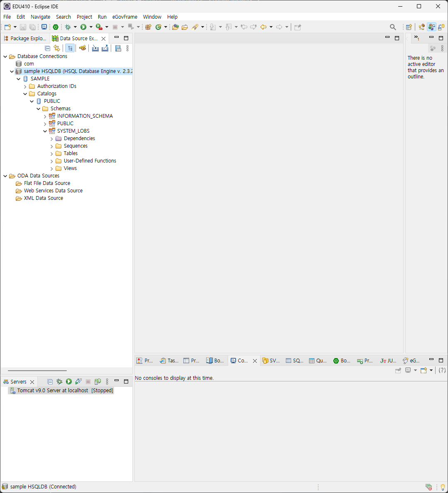Maximize the editor area
This screenshot has height=493, width=448.
pyautogui.click(x=397, y=38)
